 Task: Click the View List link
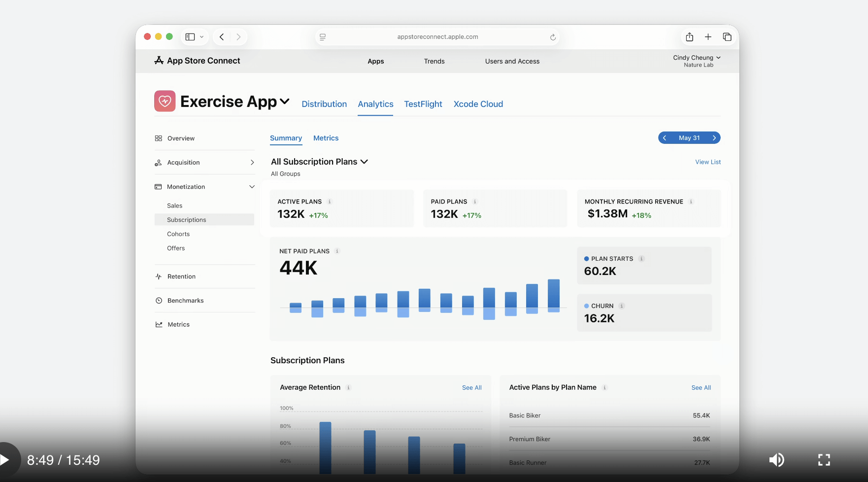tap(708, 162)
